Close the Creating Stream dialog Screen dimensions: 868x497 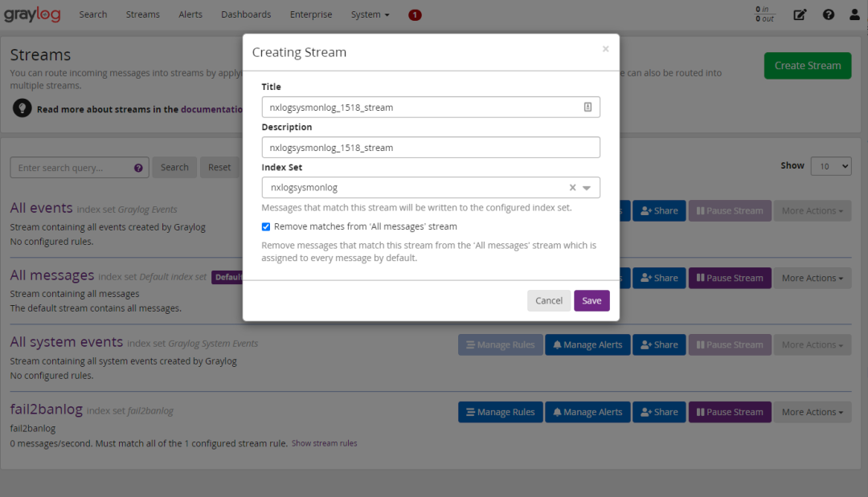605,49
